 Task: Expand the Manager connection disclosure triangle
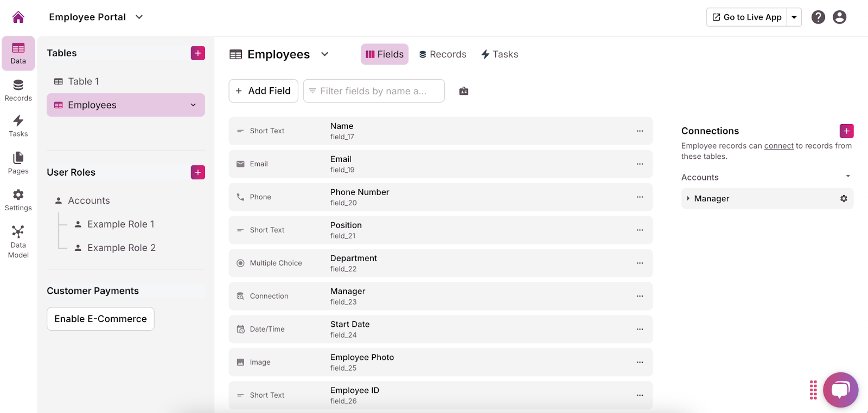(x=688, y=198)
